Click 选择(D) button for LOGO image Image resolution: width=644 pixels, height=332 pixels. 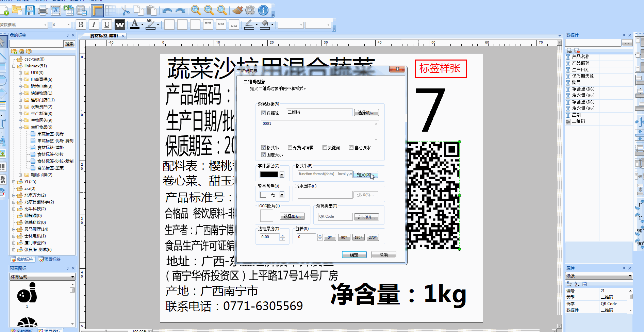click(292, 216)
